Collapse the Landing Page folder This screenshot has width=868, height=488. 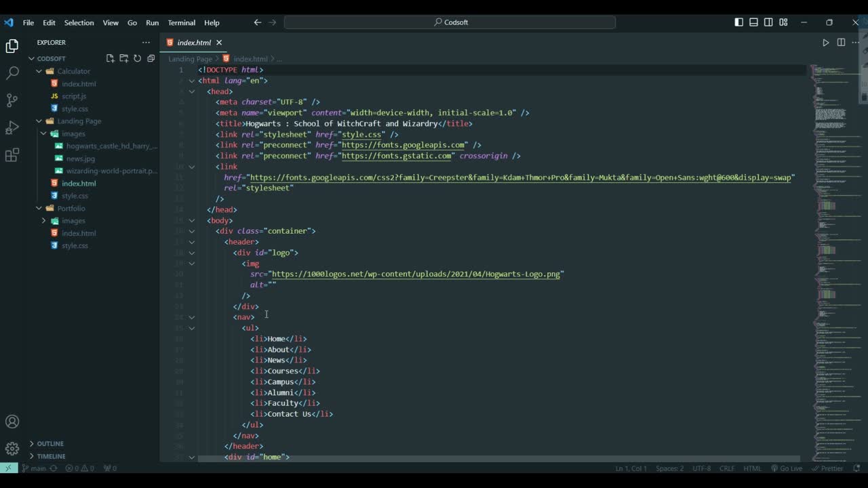[x=39, y=121]
